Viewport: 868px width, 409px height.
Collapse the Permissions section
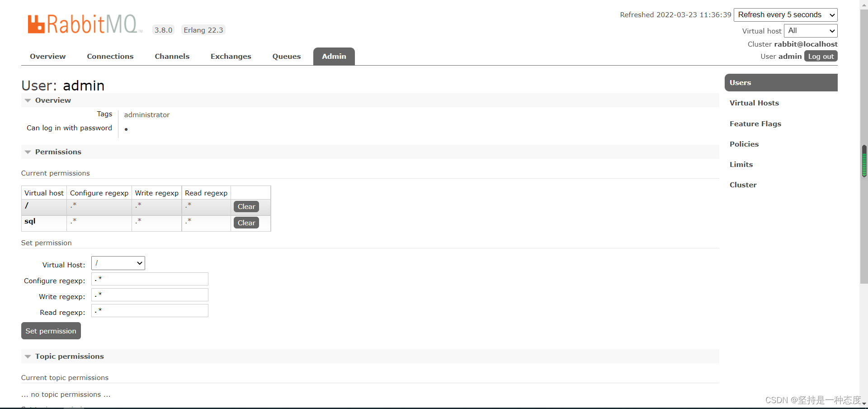coord(28,152)
